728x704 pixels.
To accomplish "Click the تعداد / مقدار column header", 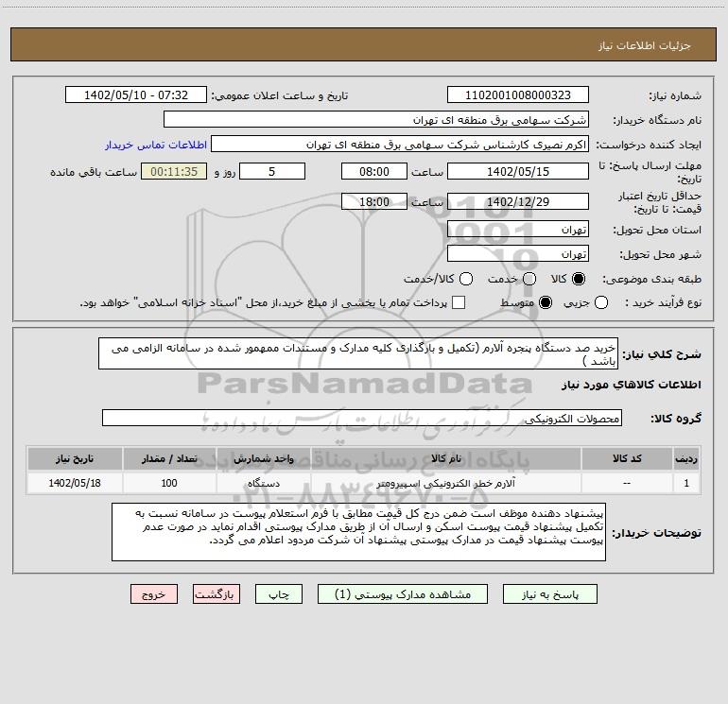I will point(169,458).
